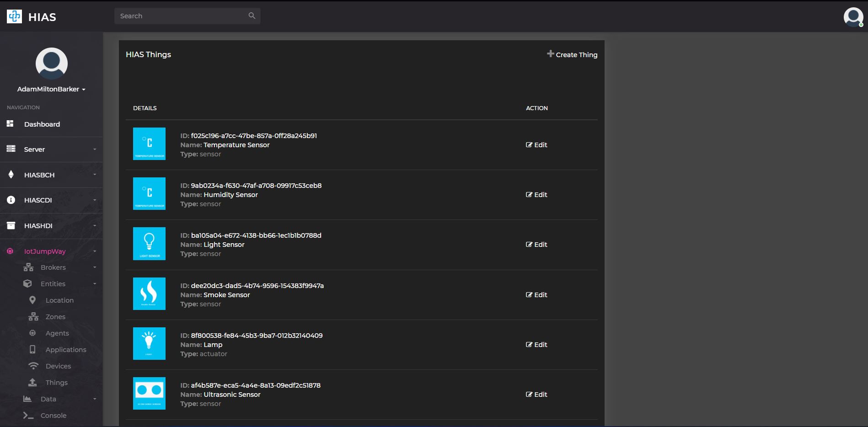Click the Entities cube icon
This screenshot has width=868, height=427.
click(x=27, y=283)
